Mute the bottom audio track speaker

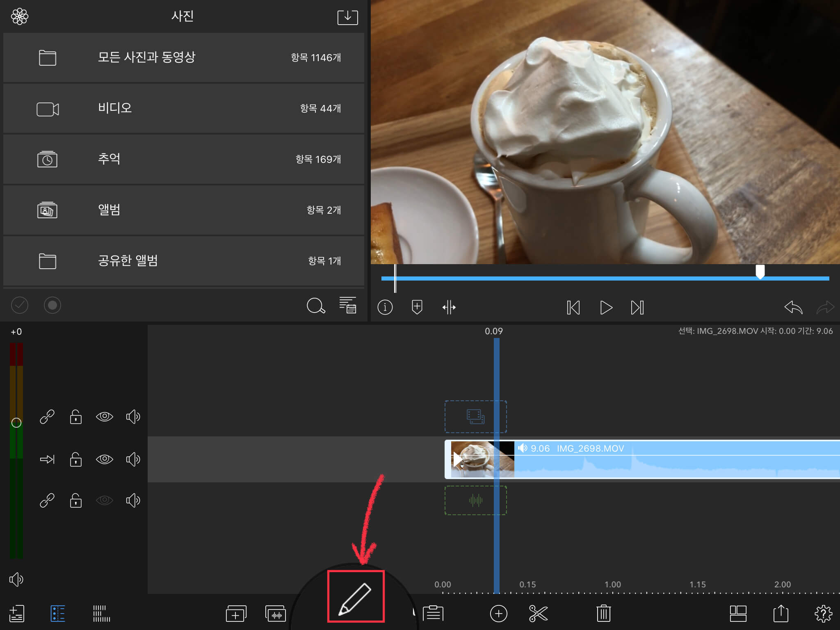[133, 500]
